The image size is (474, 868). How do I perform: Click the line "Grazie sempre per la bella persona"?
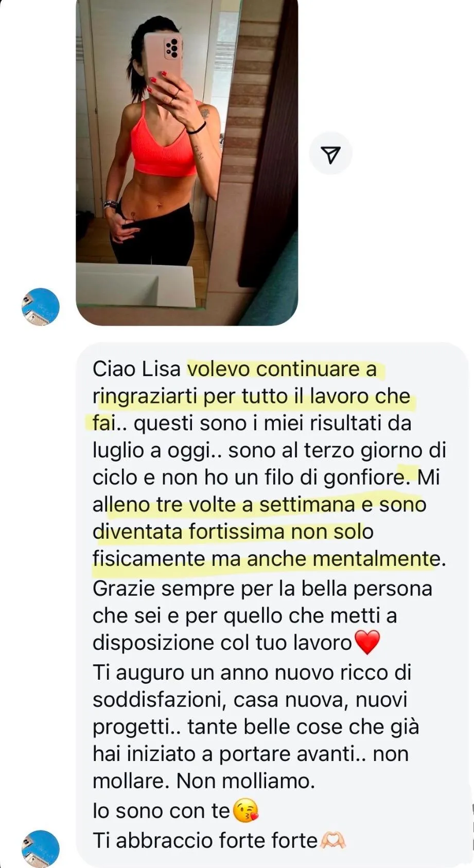[262, 588]
